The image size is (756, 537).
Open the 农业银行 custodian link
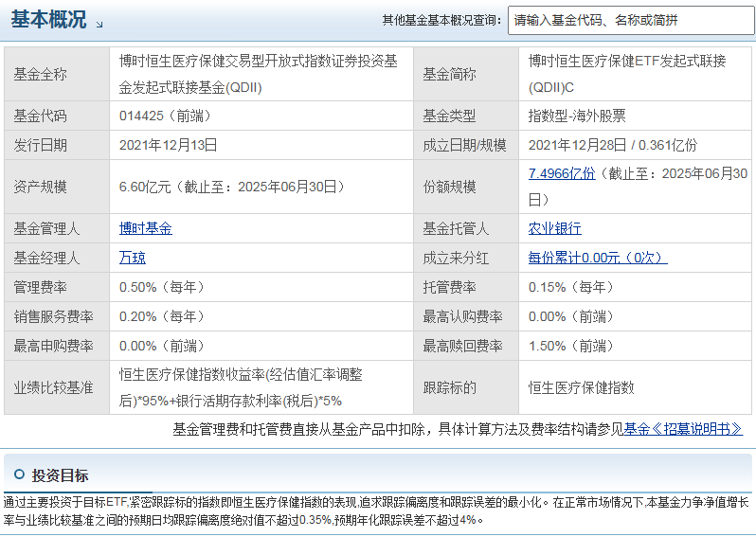554,228
